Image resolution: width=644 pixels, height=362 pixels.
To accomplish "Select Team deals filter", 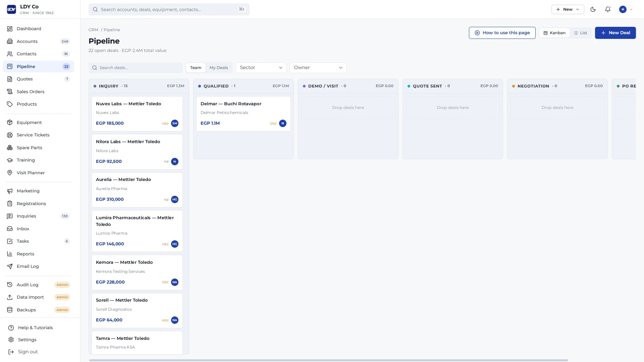I will [x=196, y=68].
